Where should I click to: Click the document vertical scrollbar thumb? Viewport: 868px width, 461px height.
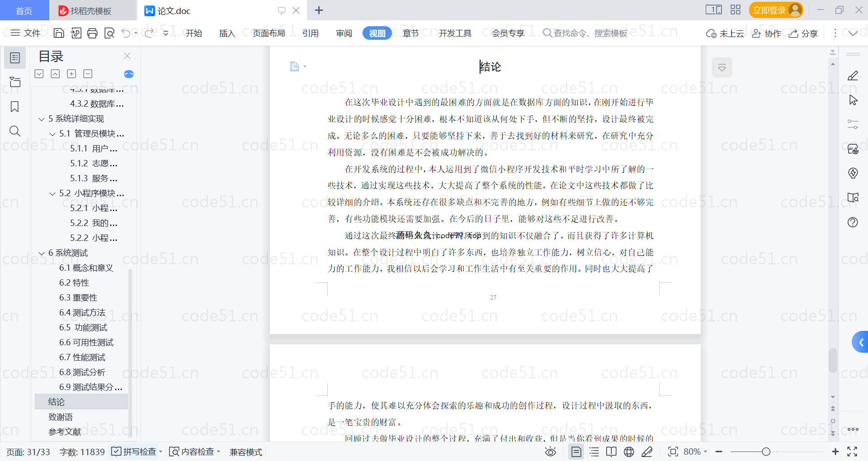833,360
